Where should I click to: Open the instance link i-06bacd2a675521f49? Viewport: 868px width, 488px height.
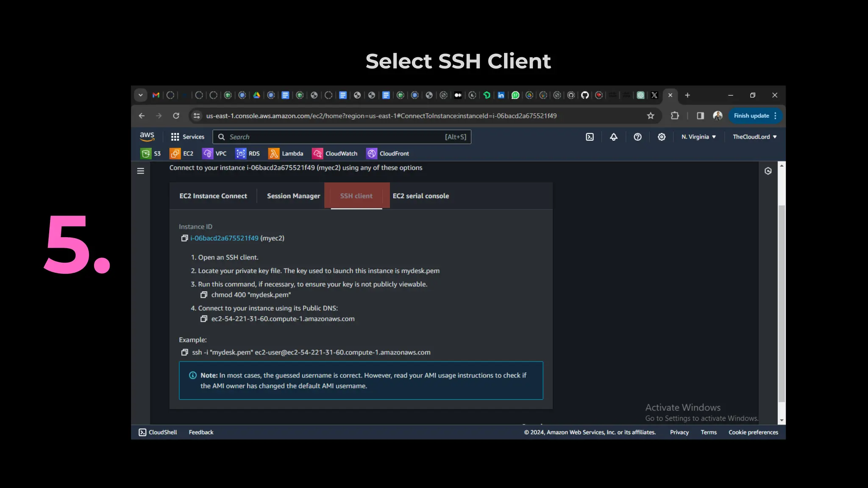click(x=224, y=238)
